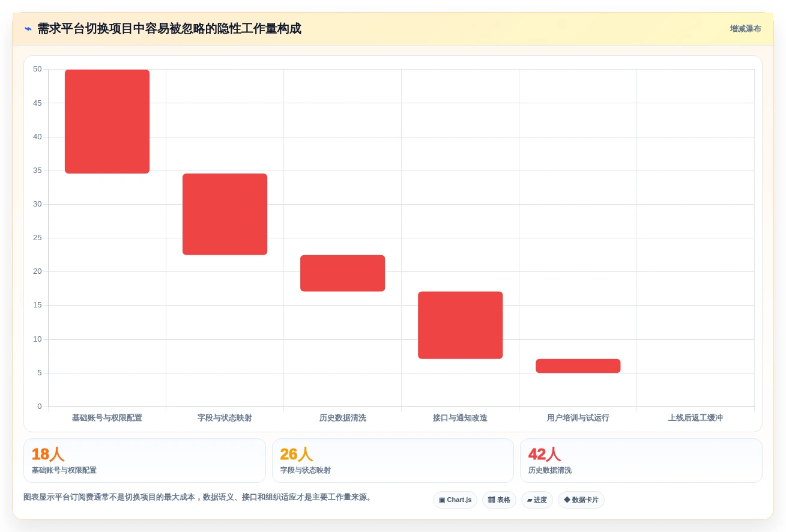This screenshot has height=532, width=786.
Task: Click 历史数据清洗 caption under 42人
Action: pos(550,471)
